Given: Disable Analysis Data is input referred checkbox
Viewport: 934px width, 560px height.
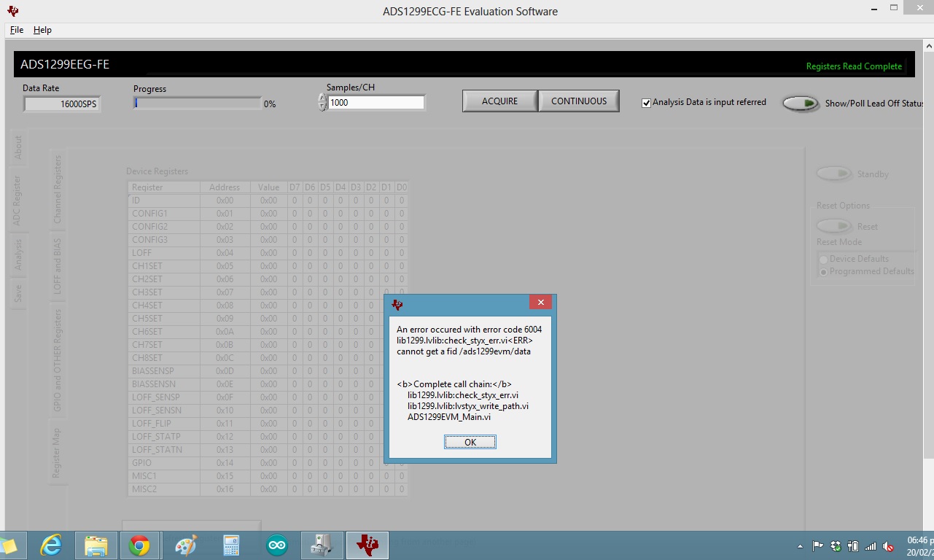Looking at the screenshot, I should [x=646, y=103].
